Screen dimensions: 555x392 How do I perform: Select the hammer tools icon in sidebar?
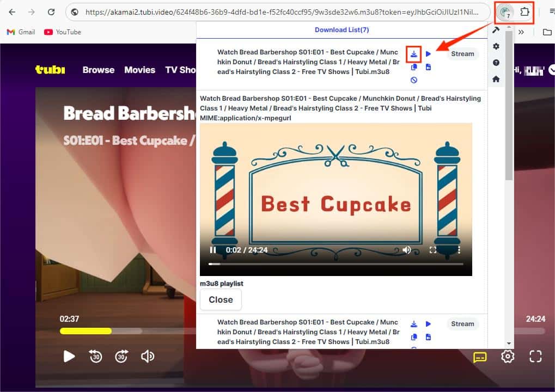[496, 30]
